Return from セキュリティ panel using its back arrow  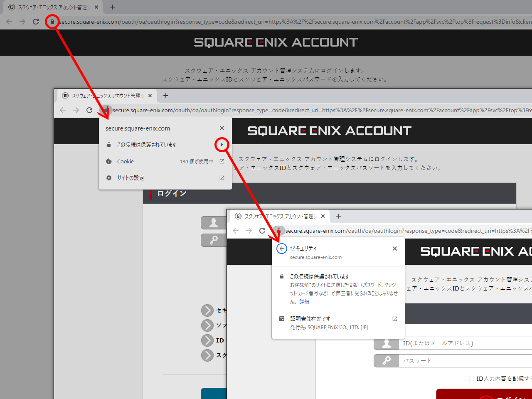point(282,249)
